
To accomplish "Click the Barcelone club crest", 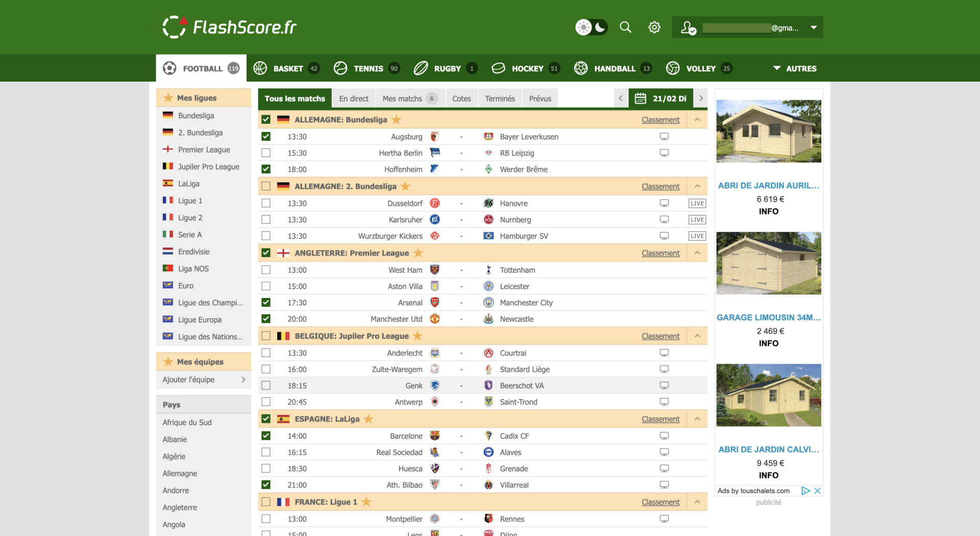I will pos(435,436).
